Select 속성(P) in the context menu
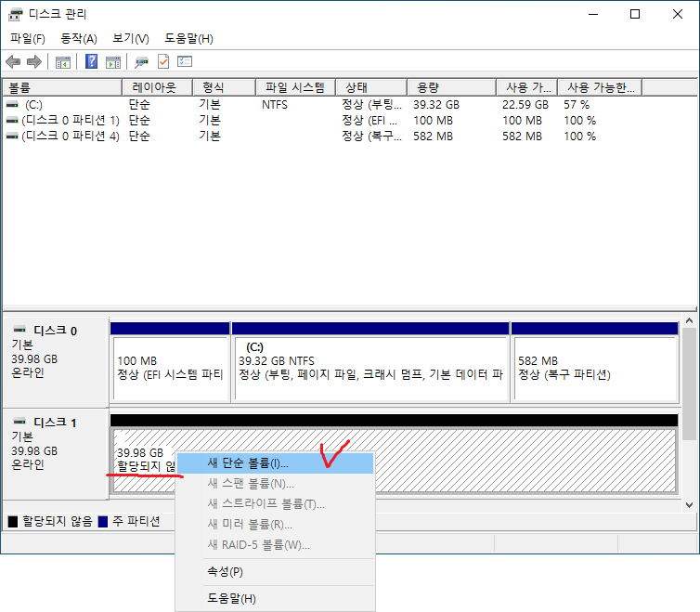Viewport: 700px width, 612px height. (x=275, y=571)
